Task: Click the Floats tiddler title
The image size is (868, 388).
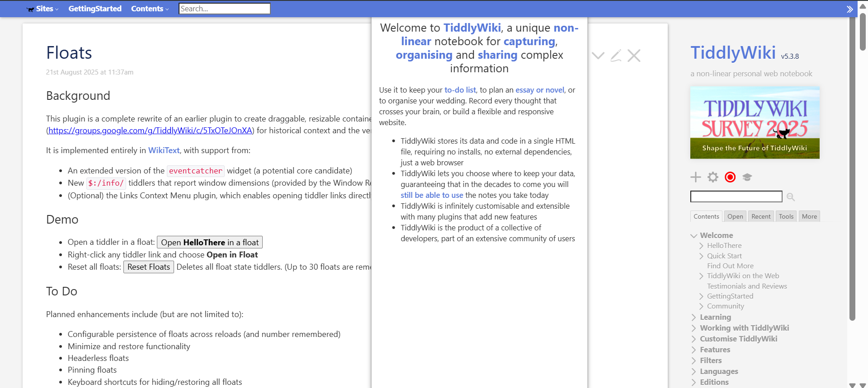Action: click(x=69, y=53)
